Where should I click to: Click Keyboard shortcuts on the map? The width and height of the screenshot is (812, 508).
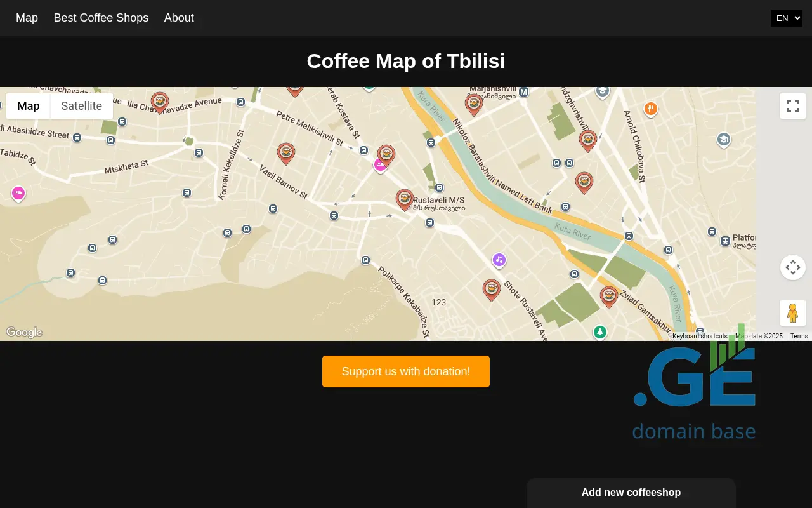tap(700, 337)
